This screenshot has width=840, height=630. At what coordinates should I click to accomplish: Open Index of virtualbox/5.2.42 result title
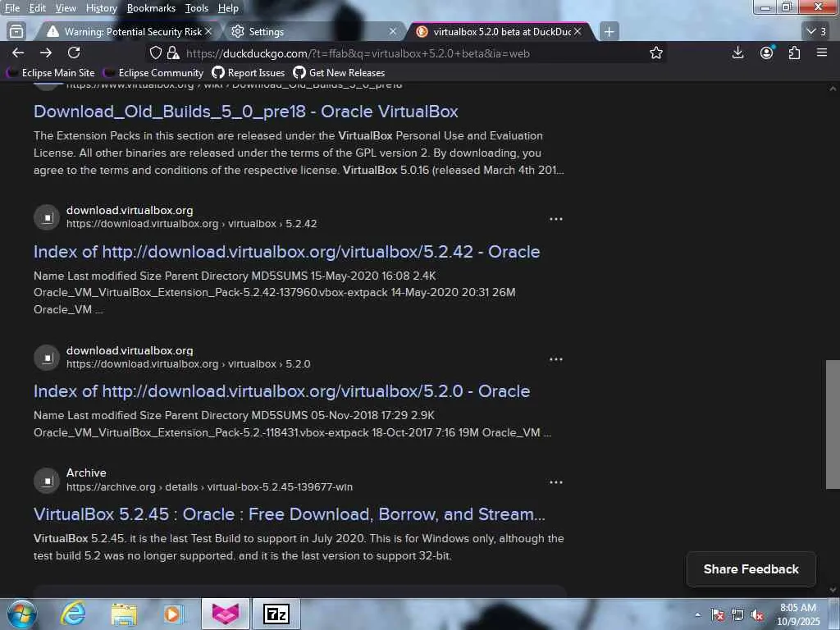[x=286, y=252]
